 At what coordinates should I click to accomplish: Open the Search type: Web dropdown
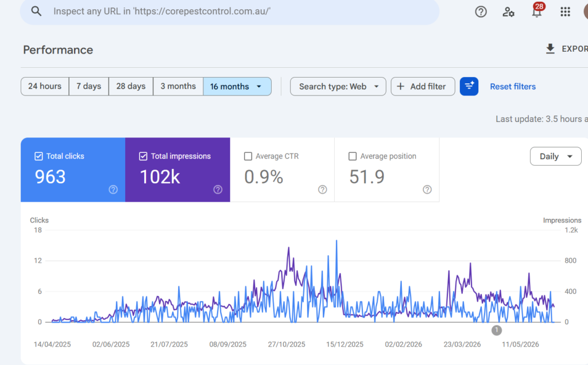click(x=338, y=86)
